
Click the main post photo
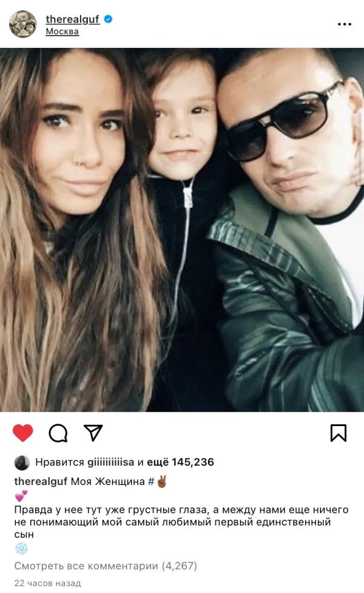coord(182,229)
